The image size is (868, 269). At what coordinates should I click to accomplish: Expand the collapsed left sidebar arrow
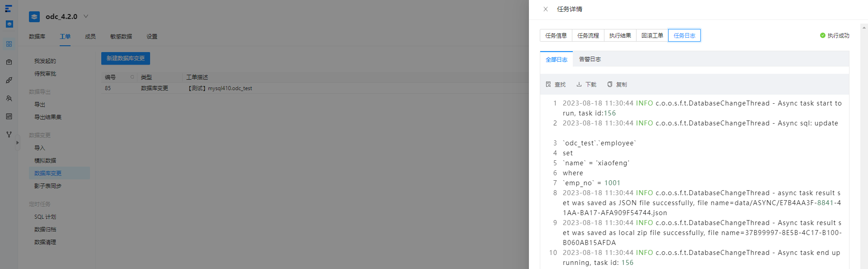(18, 143)
